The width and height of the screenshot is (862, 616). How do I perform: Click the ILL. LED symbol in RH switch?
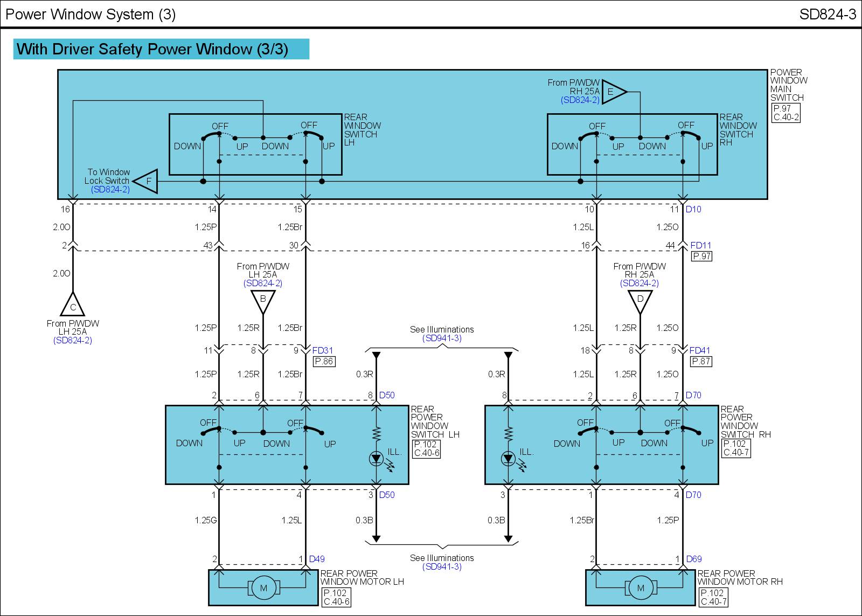(508, 459)
